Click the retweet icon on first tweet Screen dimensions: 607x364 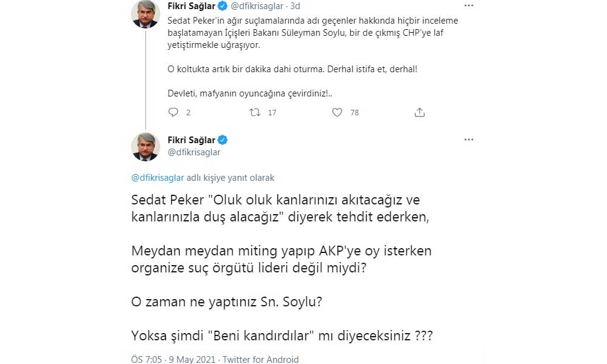pyautogui.click(x=256, y=112)
